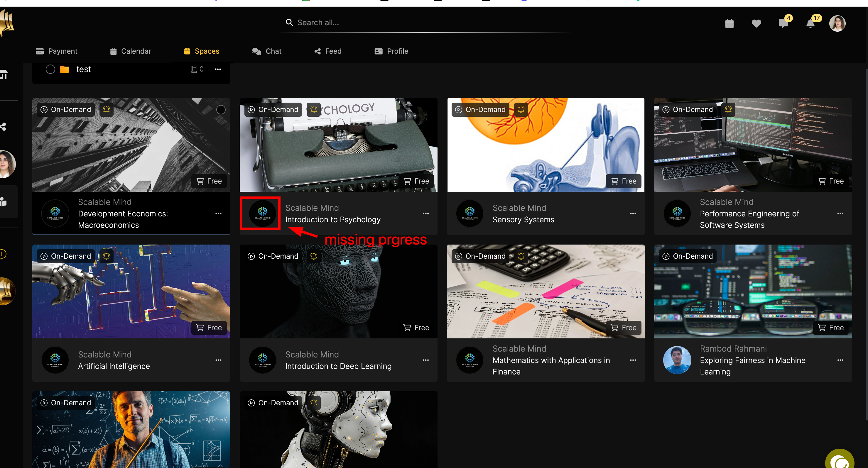Open more options for Introduction to Psychology
This screenshot has height=468, width=868.
point(426,213)
